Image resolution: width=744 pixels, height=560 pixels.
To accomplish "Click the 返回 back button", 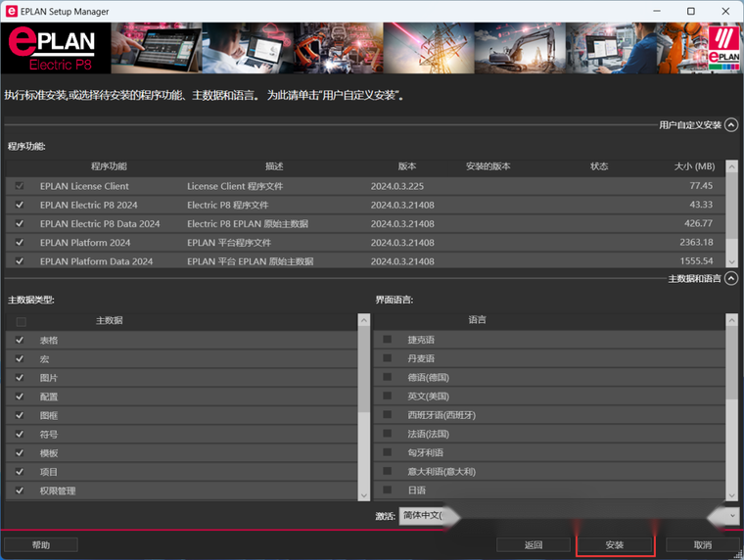I will [x=533, y=544].
